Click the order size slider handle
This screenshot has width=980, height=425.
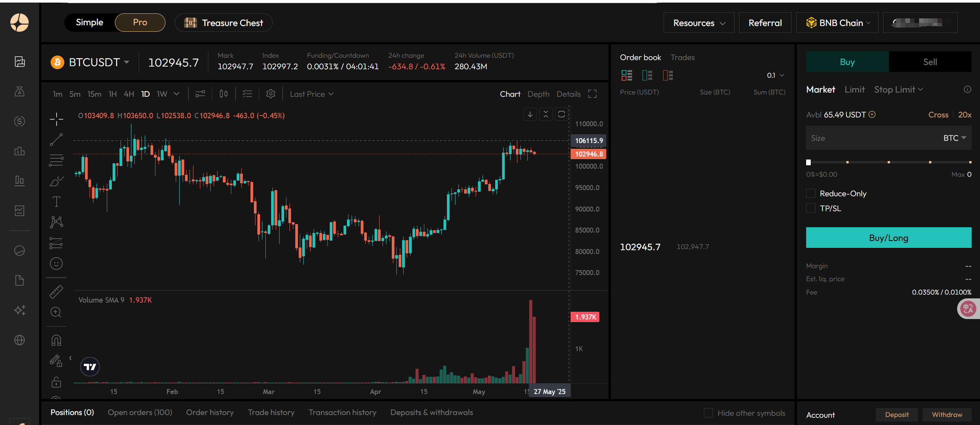point(808,162)
